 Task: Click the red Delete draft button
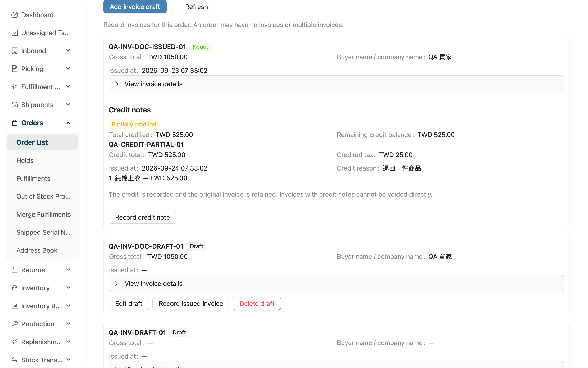tap(257, 304)
